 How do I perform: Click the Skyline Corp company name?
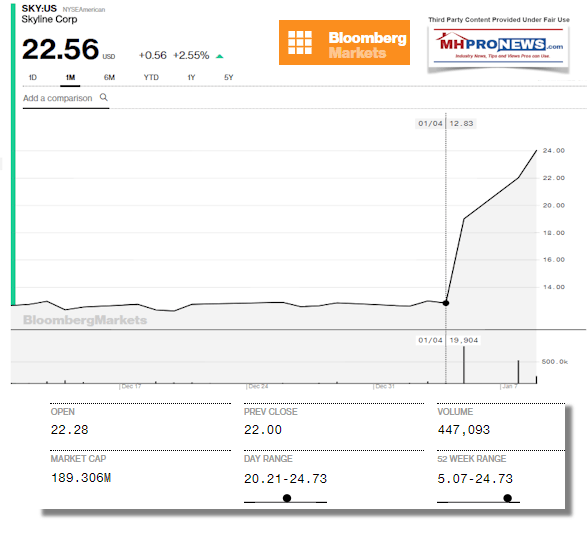(49, 19)
